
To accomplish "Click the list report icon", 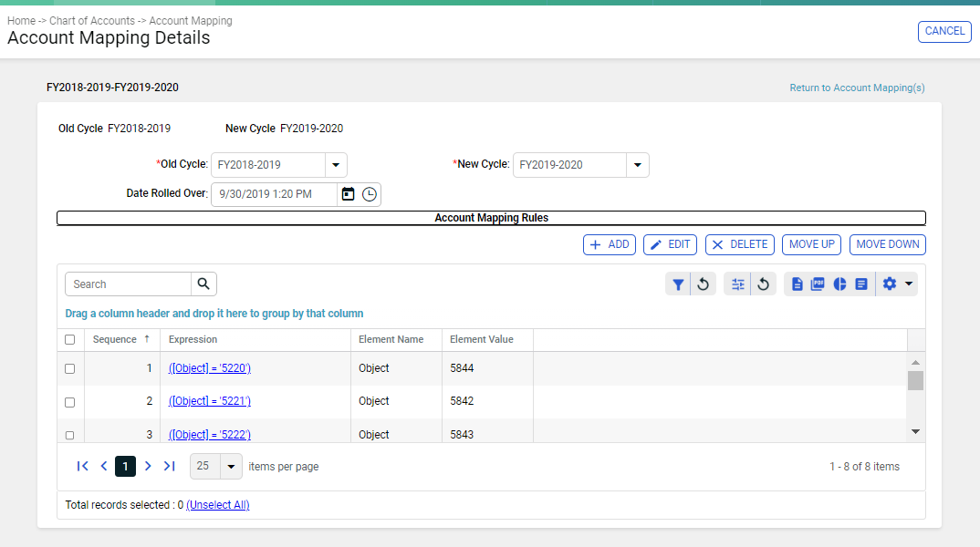I will pos(861,284).
